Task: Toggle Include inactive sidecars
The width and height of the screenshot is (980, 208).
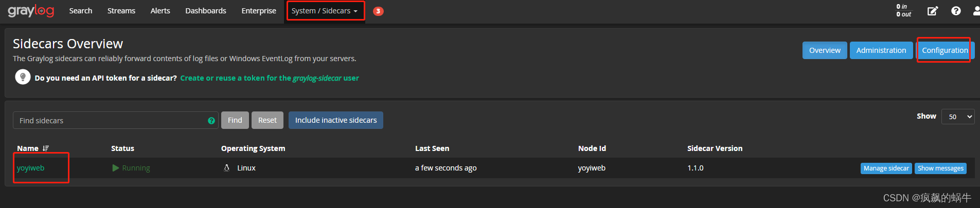Action: 336,120
